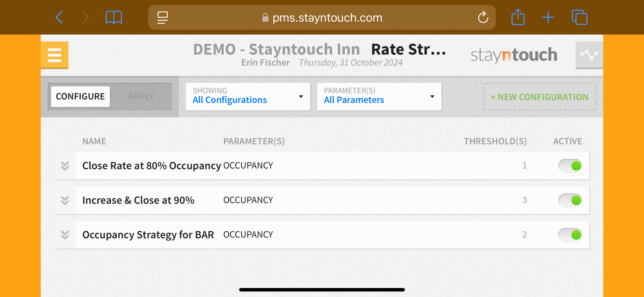Open the analytics graph icon panel
This screenshot has width=644, height=297.
pyautogui.click(x=589, y=55)
